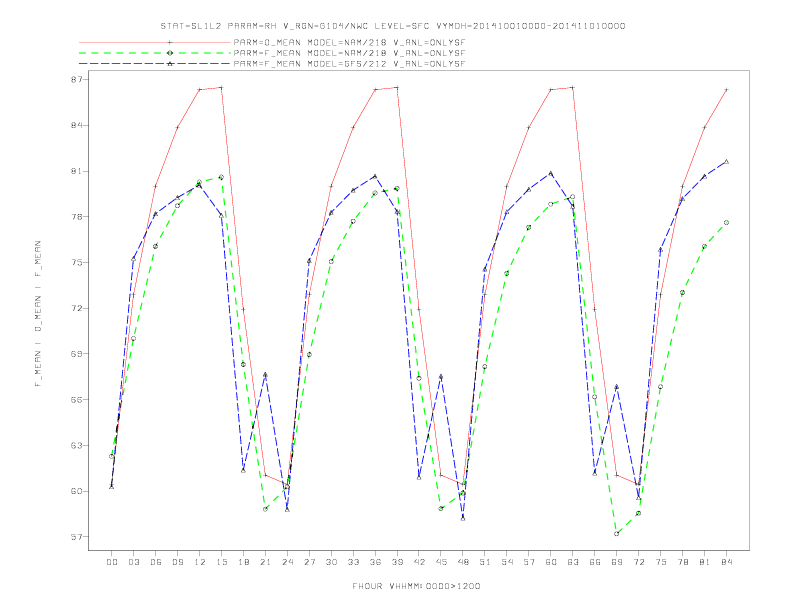Click x-axis forecast hour label 27
The image size is (792, 612).
click(x=309, y=562)
